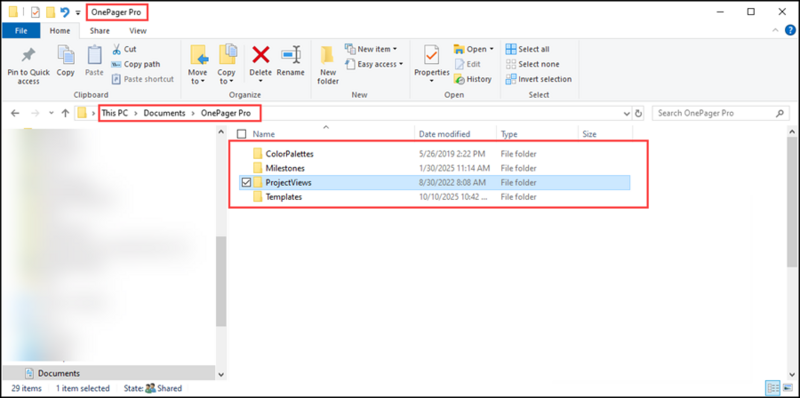Toggle the select-all checkbox in header

coord(242,134)
